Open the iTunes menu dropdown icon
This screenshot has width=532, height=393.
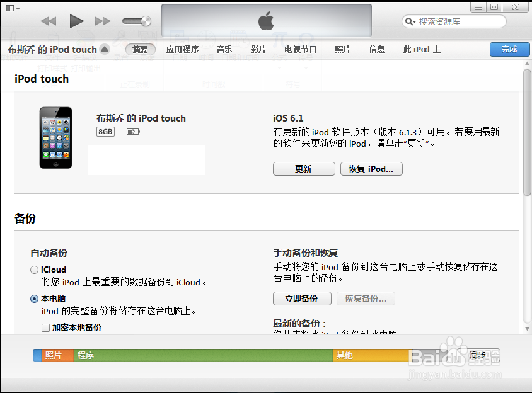(13, 8)
